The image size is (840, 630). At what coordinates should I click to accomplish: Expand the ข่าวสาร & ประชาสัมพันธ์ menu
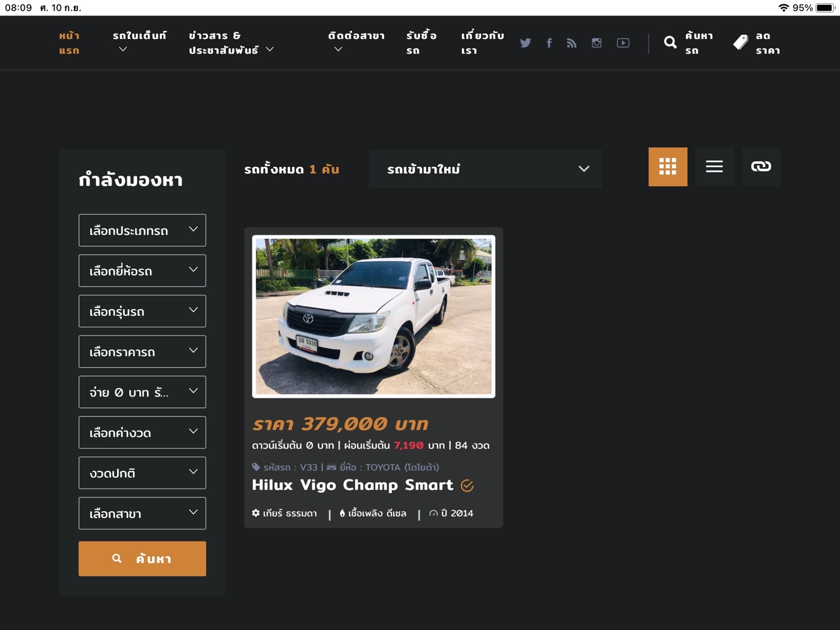[x=231, y=43]
